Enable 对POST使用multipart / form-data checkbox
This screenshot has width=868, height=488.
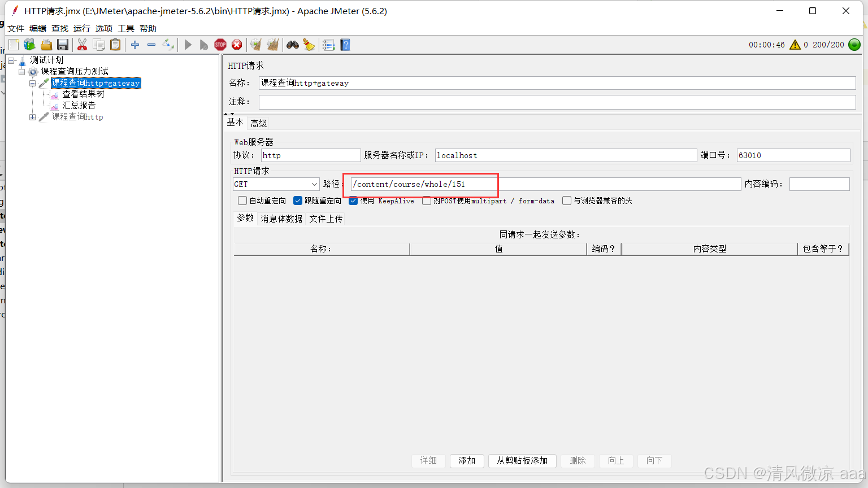tap(427, 201)
